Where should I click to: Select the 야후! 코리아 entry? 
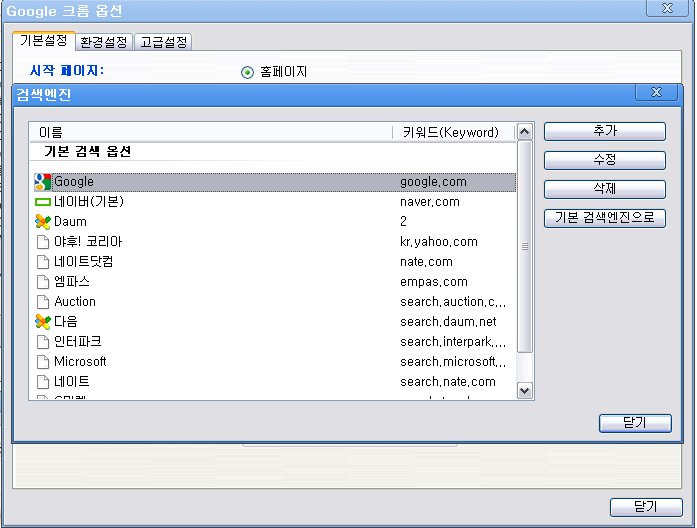tap(88, 242)
